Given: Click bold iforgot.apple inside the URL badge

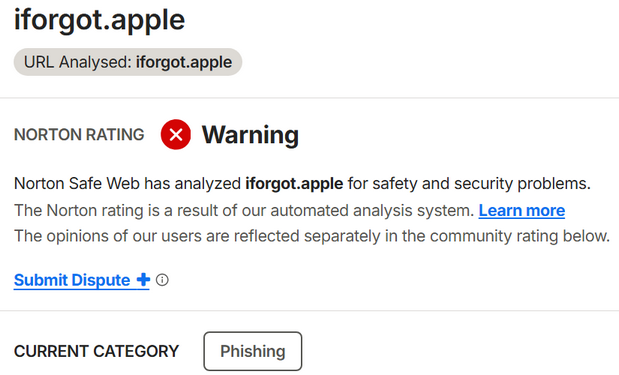Looking at the screenshot, I should click(184, 62).
